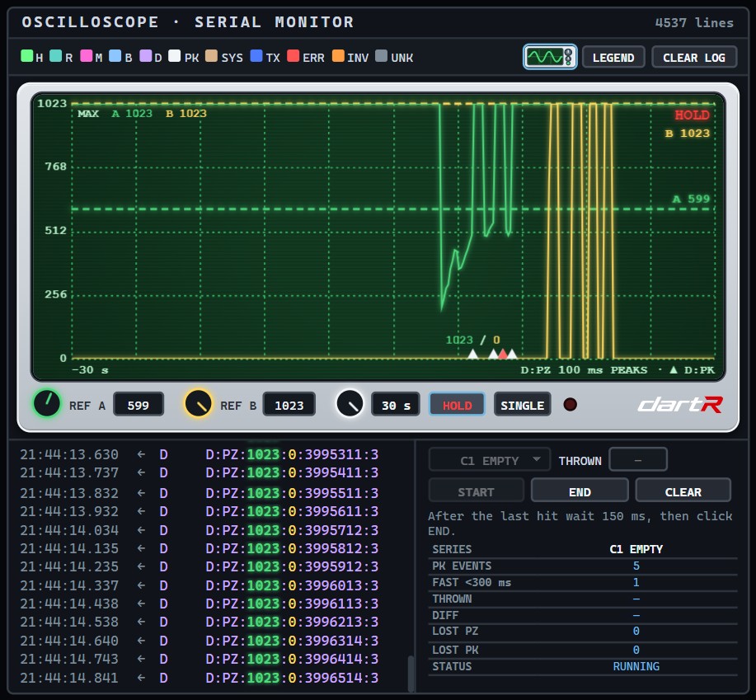Click the MAX A 1023 readout
This screenshot has width=756, height=700.
(115, 114)
